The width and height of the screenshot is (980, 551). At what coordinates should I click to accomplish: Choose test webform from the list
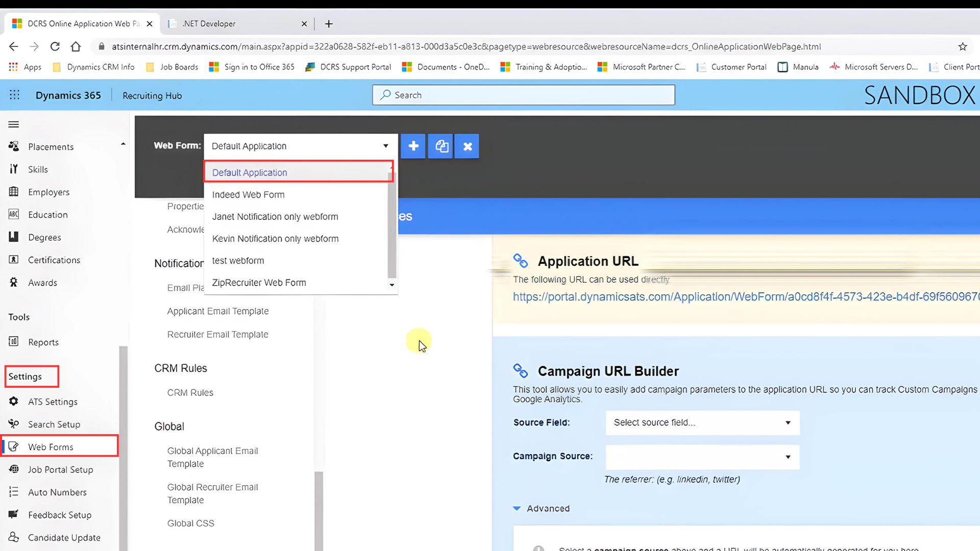click(x=296, y=261)
